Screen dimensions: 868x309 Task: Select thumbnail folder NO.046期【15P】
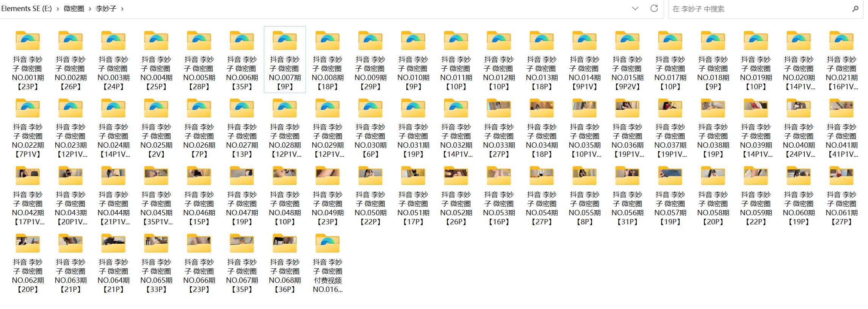(x=199, y=195)
